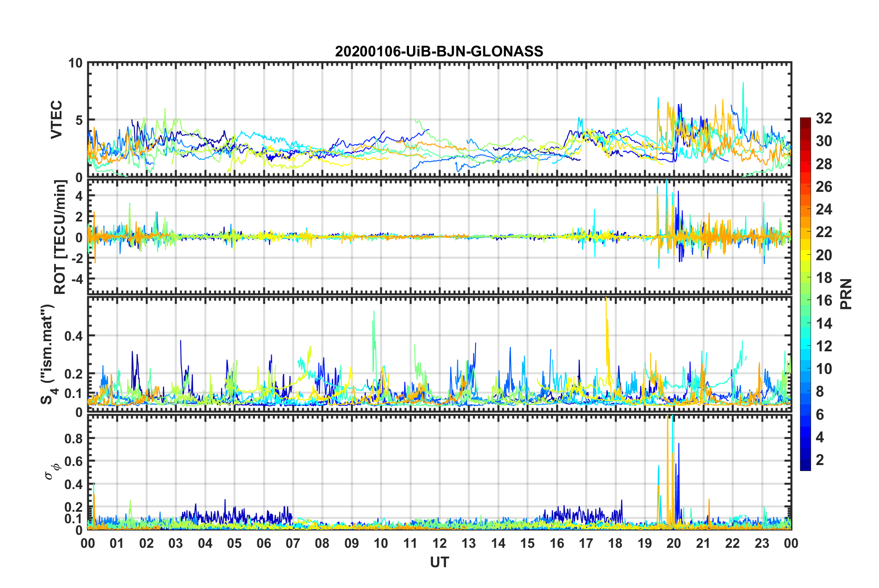
Task: Pick the dark blue bottom of the colorbar
Action: click(805, 467)
